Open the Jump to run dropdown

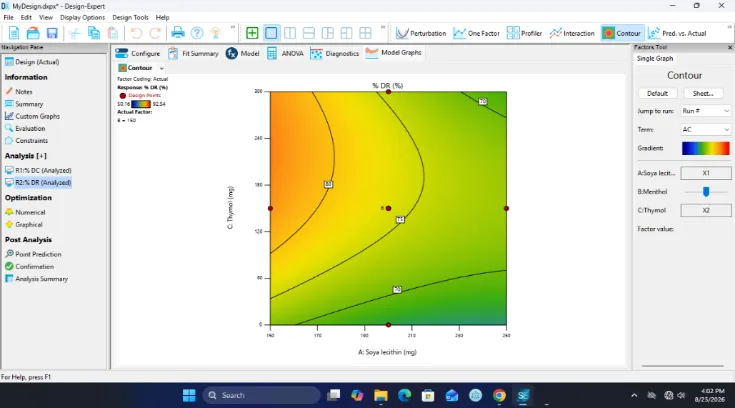[705, 111]
